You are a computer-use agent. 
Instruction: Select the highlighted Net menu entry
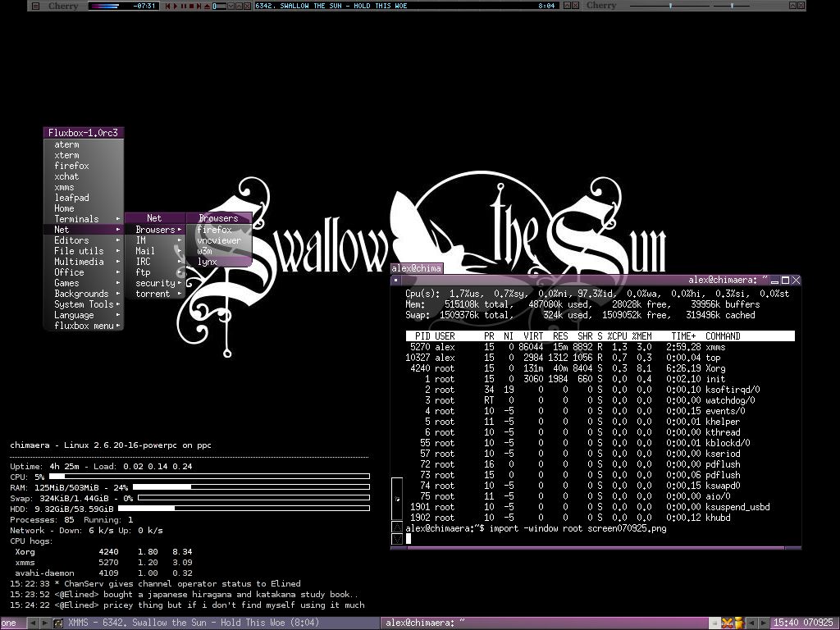click(x=84, y=230)
